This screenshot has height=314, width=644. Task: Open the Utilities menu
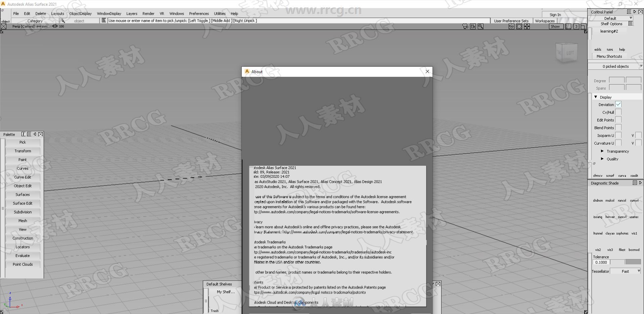click(x=220, y=14)
